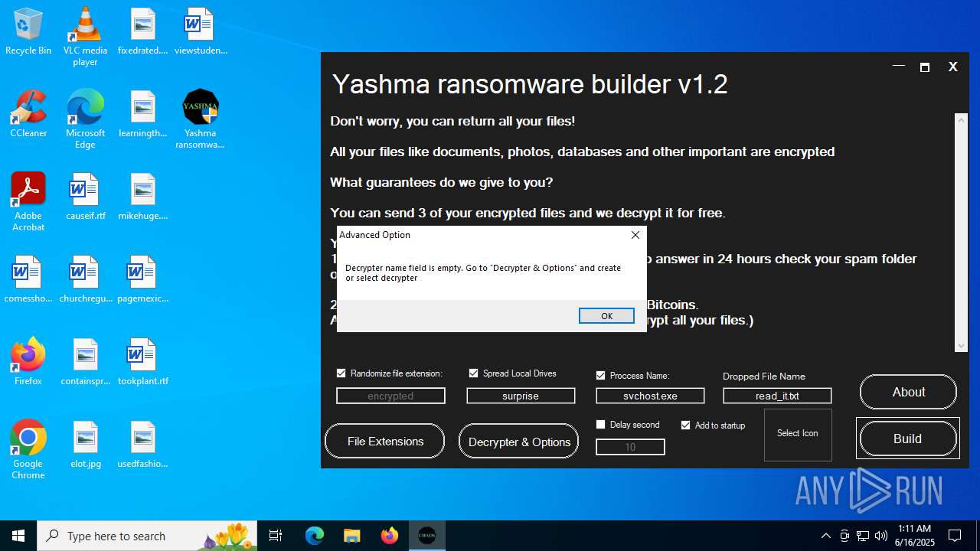Open File Extensions settings
Screen dimensions: 980x551
[385, 442]
